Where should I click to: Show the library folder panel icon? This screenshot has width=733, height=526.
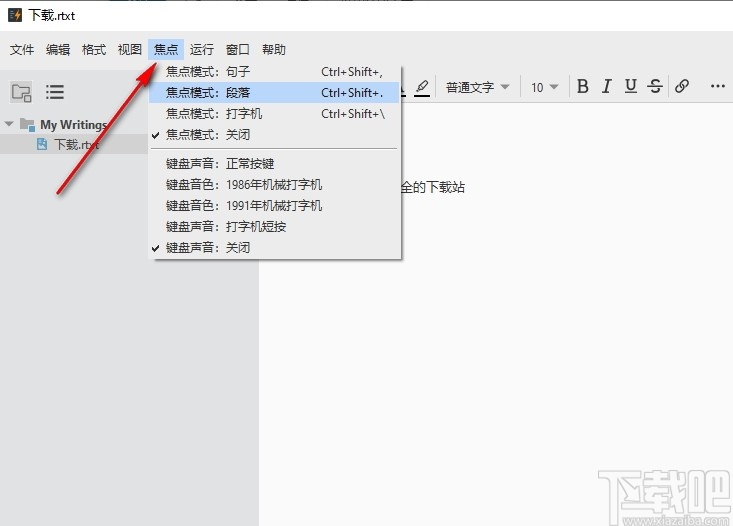click(22, 92)
